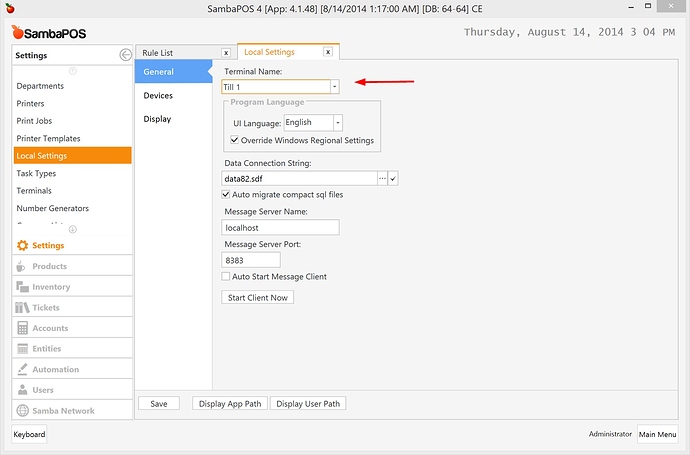Expand the Terminal Name dropdown
Viewport: 690px width, 455px height.
coord(334,87)
